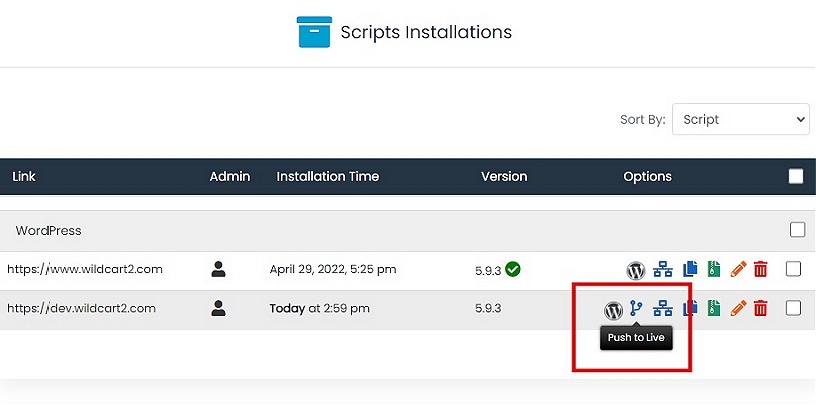Viewport: 816px width, 412px height.
Task: Click staging icon in dev.wildcart2.com row
Action: [662, 309]
